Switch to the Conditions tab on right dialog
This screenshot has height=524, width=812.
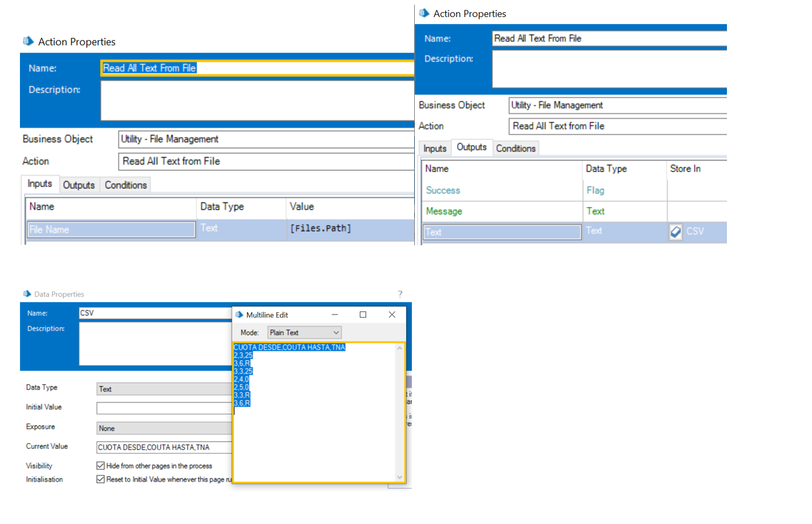[515, 148]
